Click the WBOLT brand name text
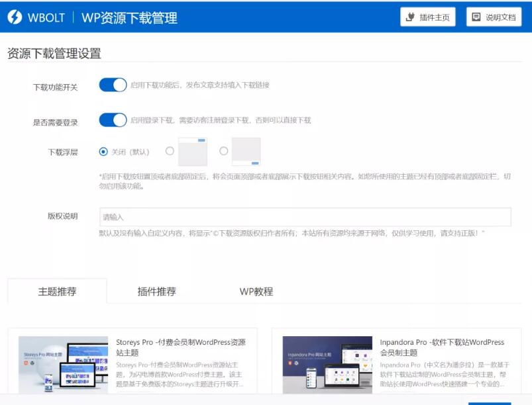 point(46,17)
